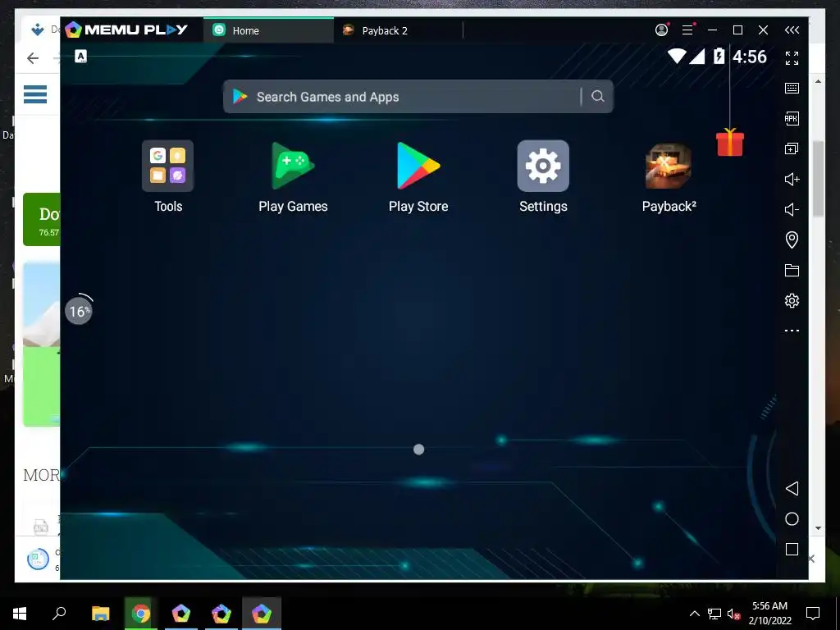Launch the Payback² game icon

tap(669, 166)
